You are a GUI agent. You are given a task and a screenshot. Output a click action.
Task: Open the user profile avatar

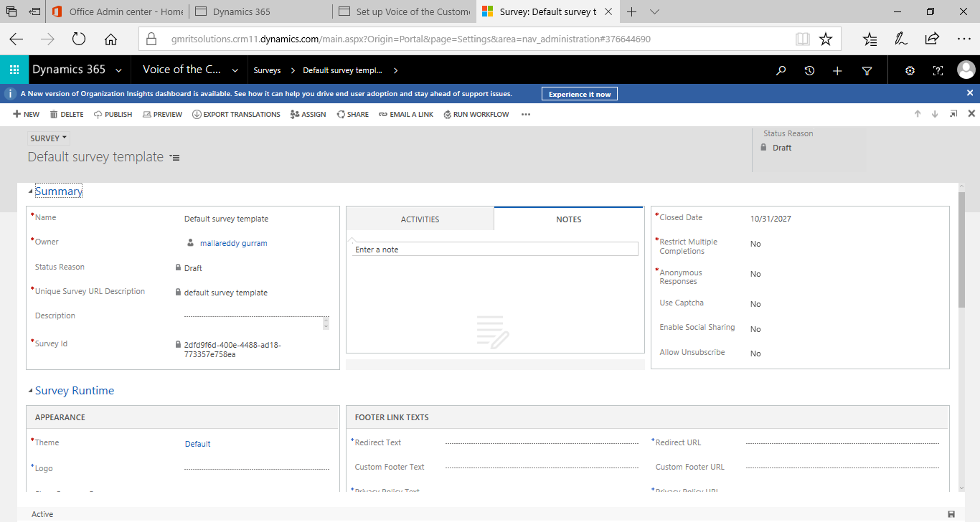tap(966, 70)
